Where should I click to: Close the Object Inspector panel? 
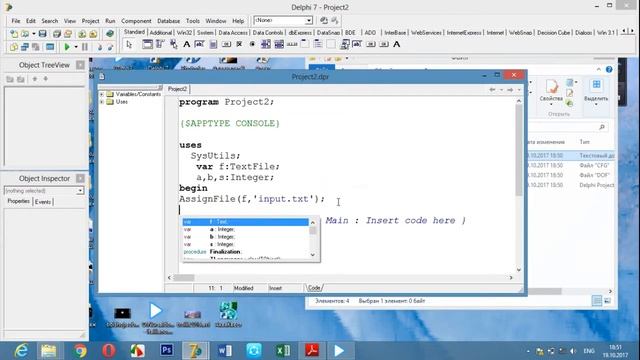pyautogui.click(x=80, y=178)
